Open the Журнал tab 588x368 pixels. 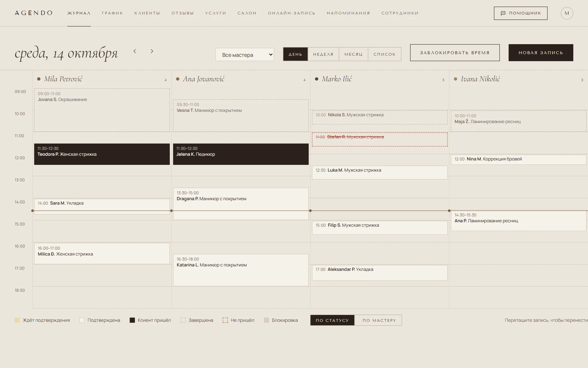tap(79, 13)
